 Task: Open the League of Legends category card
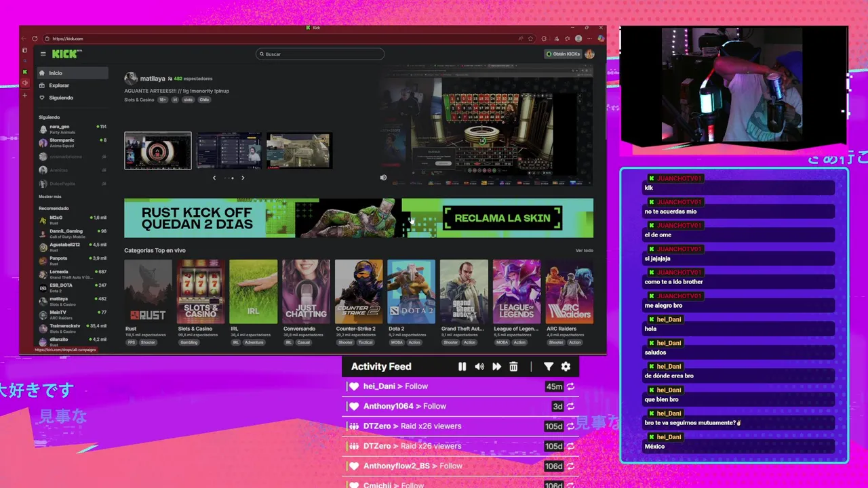[x=517, y=291]
